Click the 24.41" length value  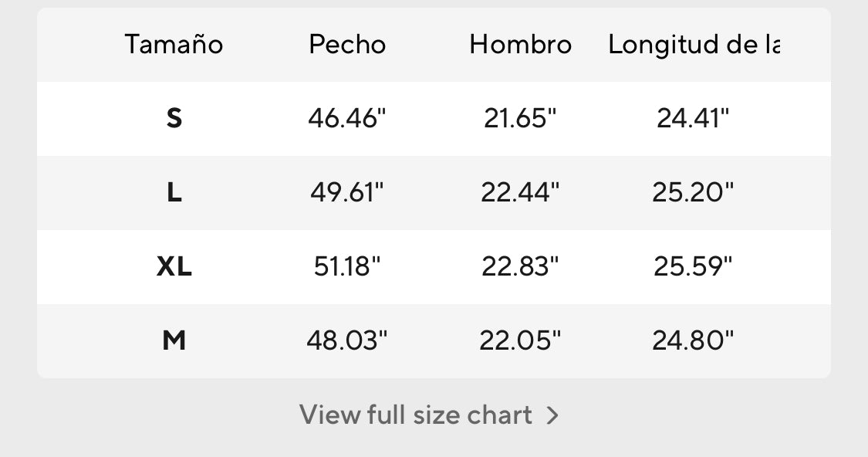[x=693, y=119]
